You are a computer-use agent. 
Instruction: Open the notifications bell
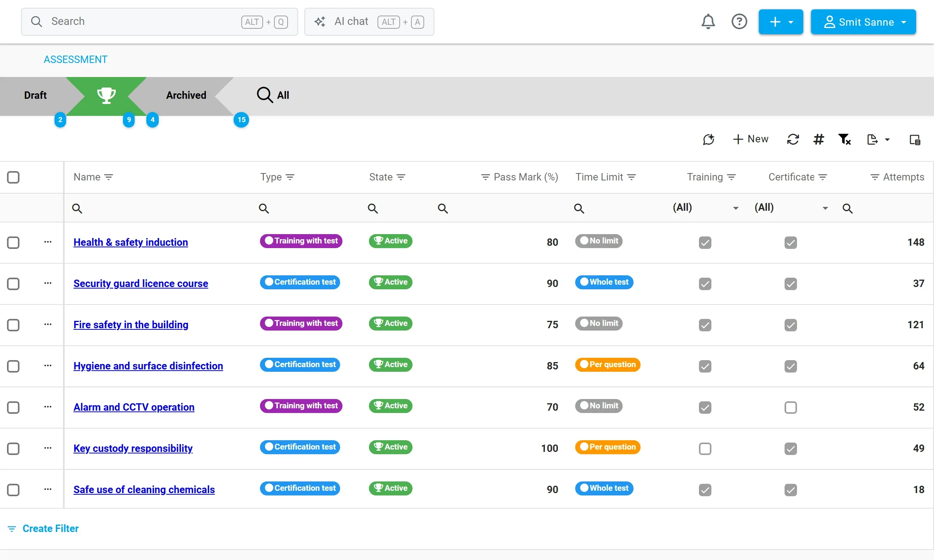click(x=708, y=22)
